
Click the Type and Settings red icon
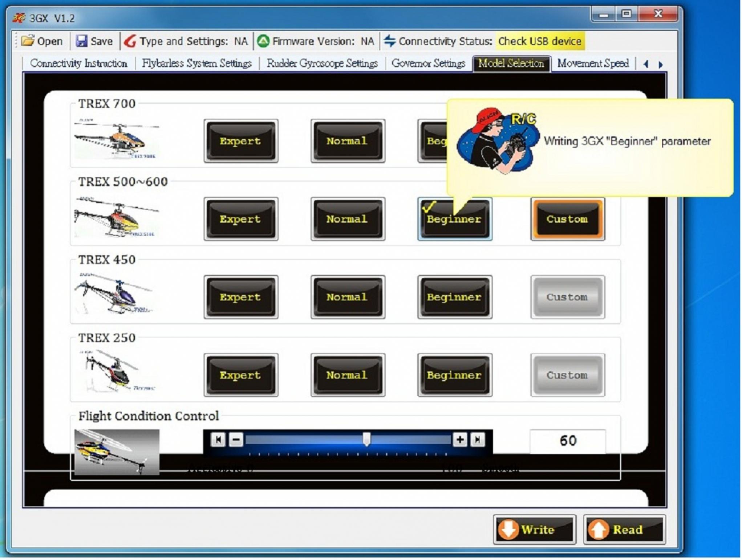tap(130, 41)
